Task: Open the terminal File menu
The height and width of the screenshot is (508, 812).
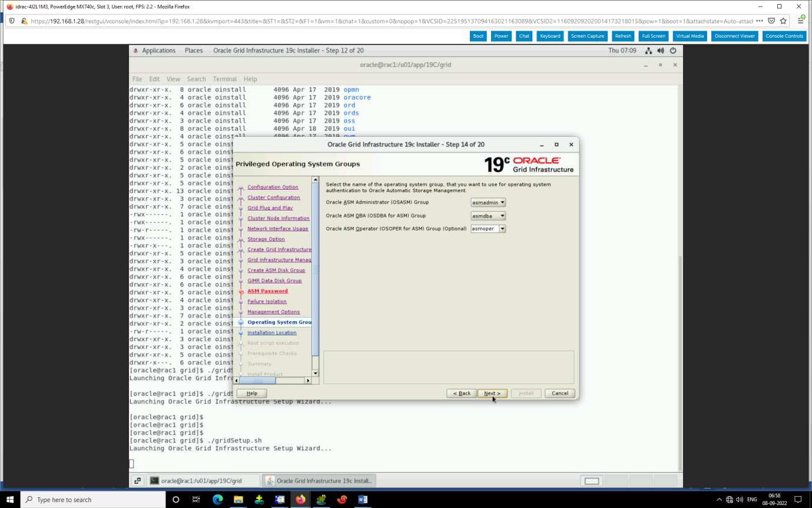Action: coord(137,79)
